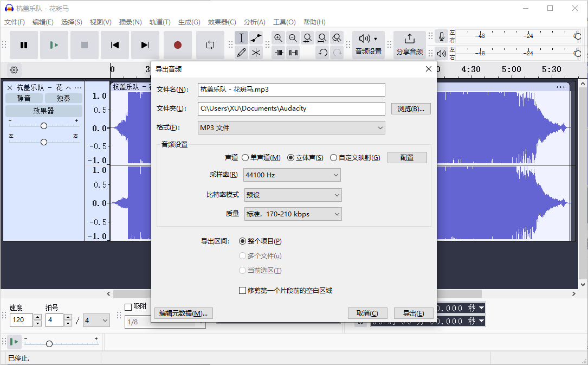Enable 修剪第一个片段前的空白区域 checkbox

pos(243,291)
